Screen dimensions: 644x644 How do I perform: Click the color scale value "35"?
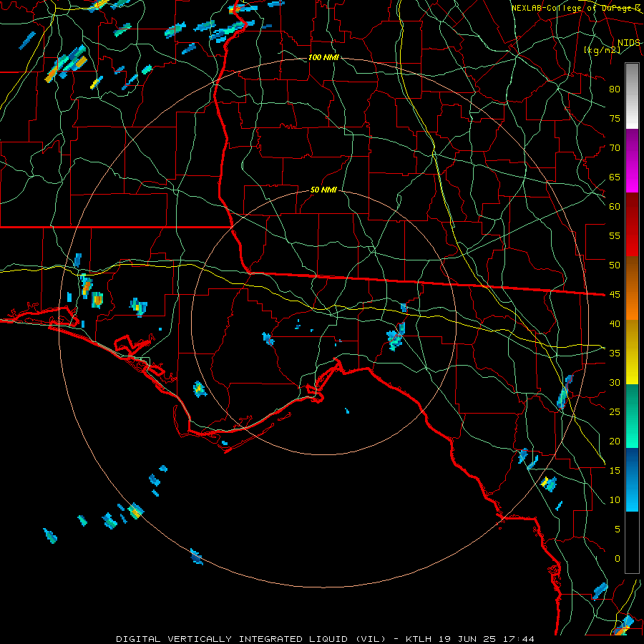pyautogui.click(x=615, y=353)
